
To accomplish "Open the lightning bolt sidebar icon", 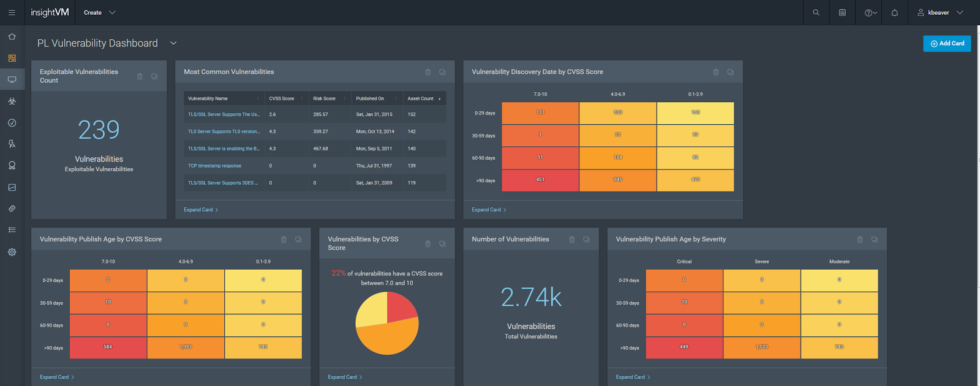I will click(x=12, y=144).
